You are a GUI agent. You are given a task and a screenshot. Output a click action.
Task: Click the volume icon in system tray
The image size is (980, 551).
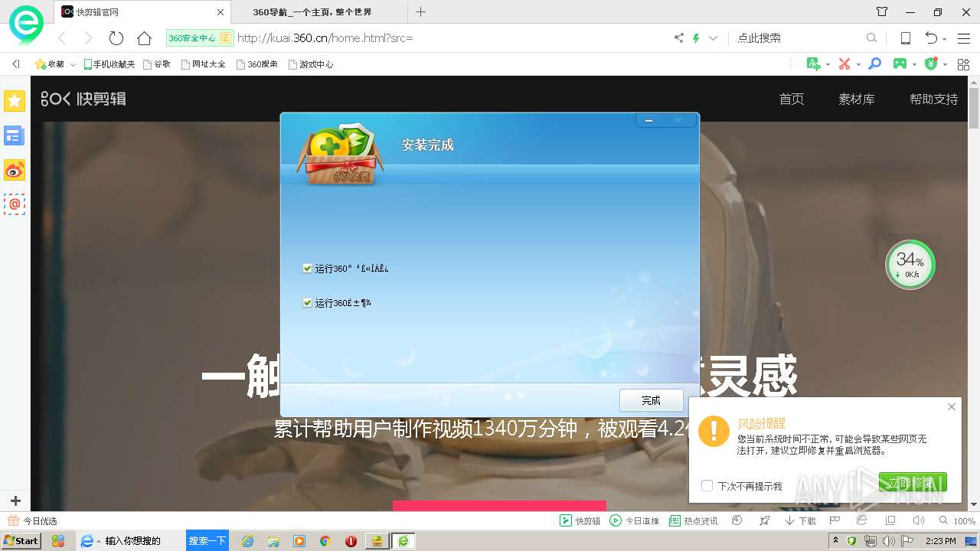(890, 541)
